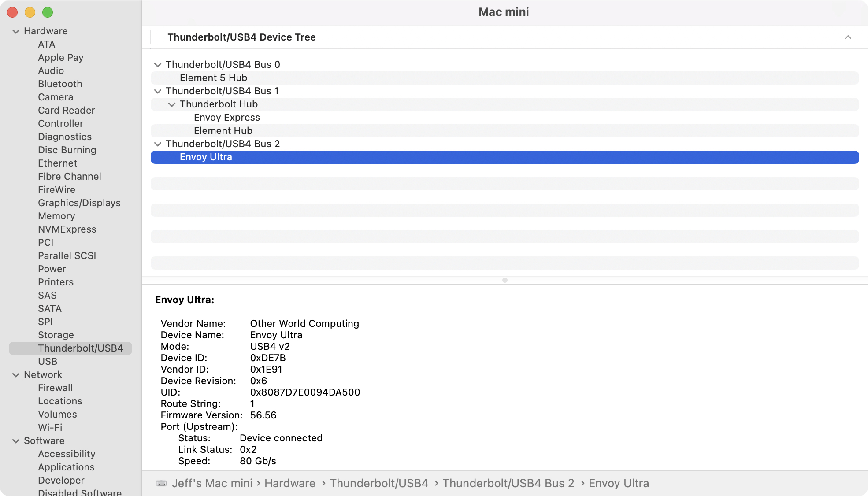Click the Mac mini icon in path bar
Screen dimensions: 868x496
[x=161, y=483]
